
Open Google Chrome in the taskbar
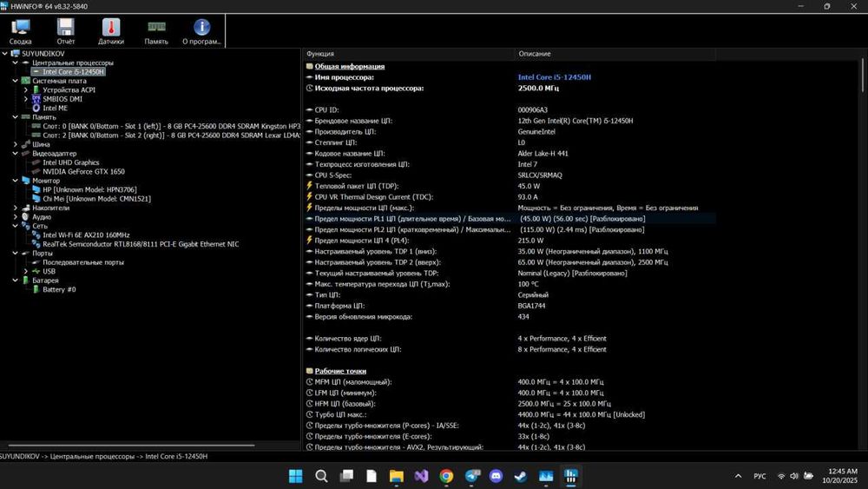[446, 476]
